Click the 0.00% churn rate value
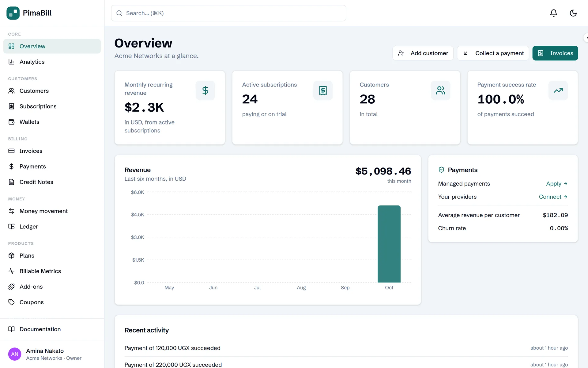The width and height of the screenshot is (588, 368). click(x=559, y=228)
